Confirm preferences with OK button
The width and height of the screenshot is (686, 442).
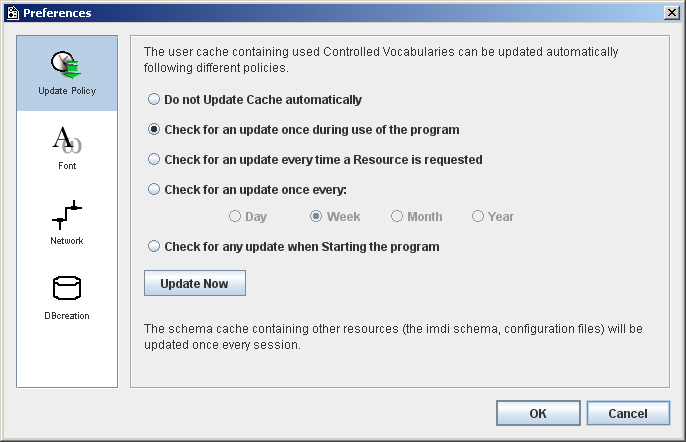[538, 413]
